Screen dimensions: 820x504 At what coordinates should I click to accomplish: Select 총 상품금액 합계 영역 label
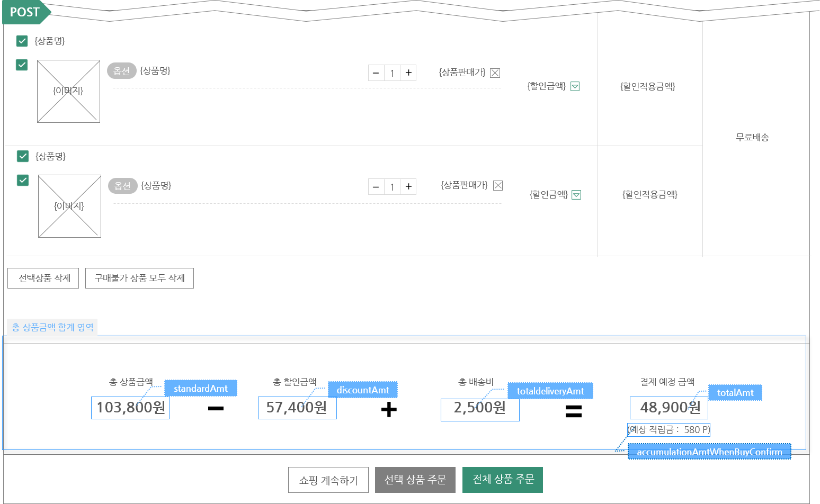(x=52, y=327)
